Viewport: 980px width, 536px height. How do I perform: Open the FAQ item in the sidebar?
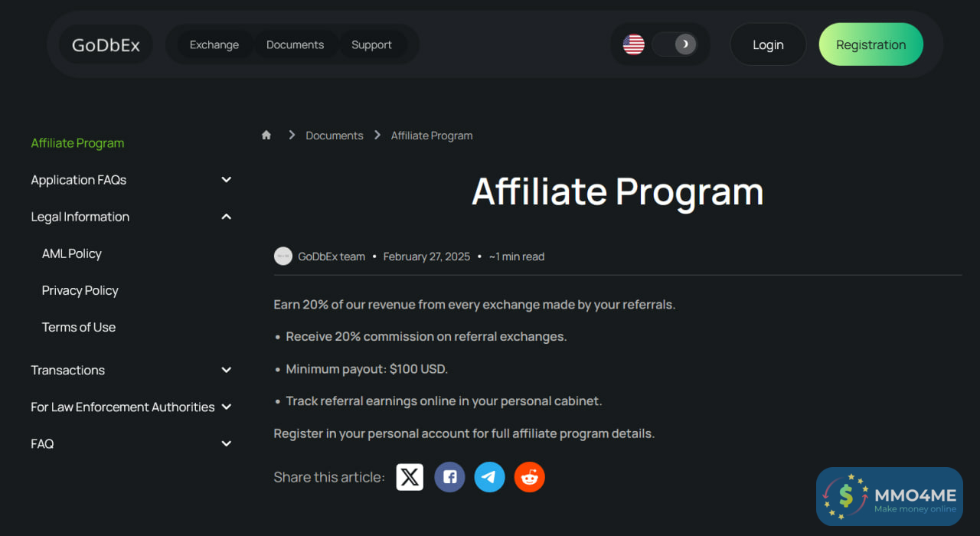42,443
